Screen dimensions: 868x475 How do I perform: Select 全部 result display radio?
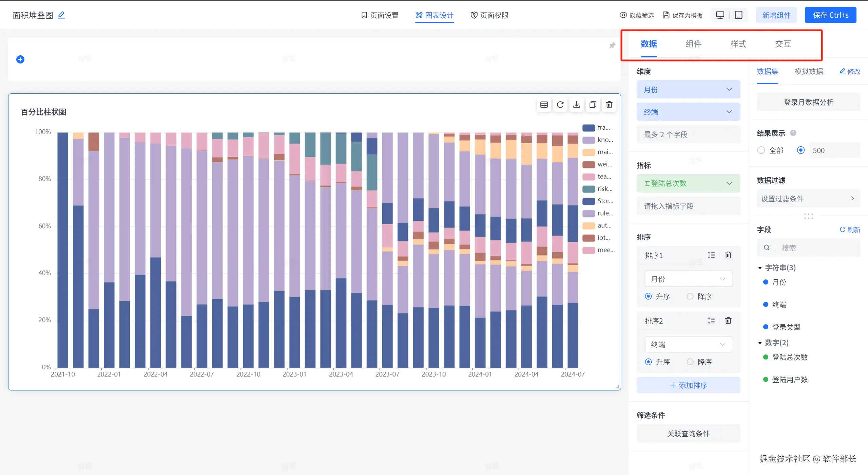(761, 150)
